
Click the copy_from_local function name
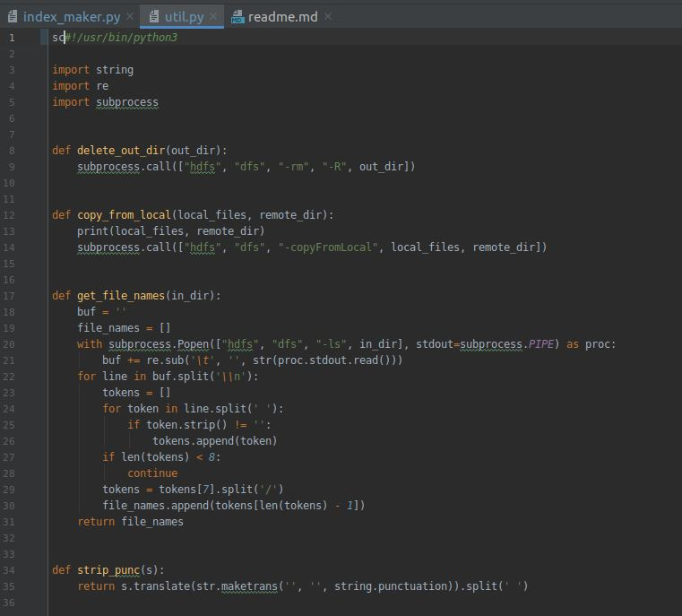pos(124,215)
